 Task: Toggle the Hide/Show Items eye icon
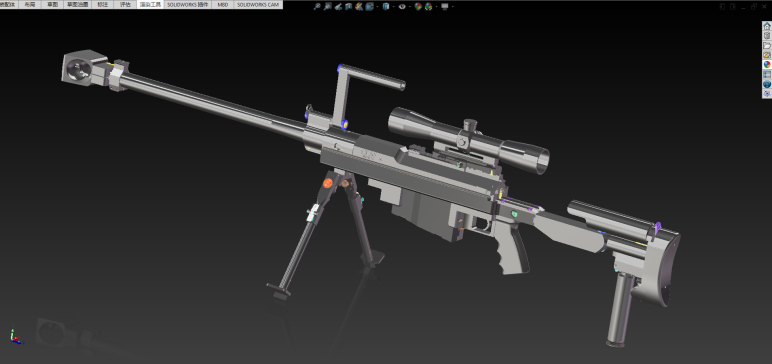402,6
